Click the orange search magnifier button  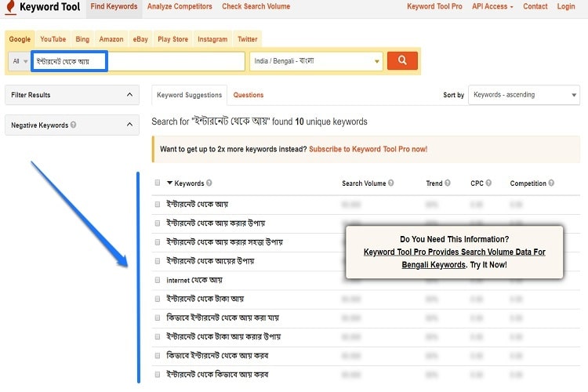click(x=402, y=60)
